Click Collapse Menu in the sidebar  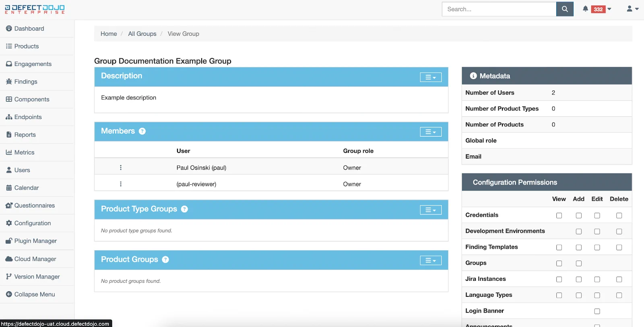[35, 294]
